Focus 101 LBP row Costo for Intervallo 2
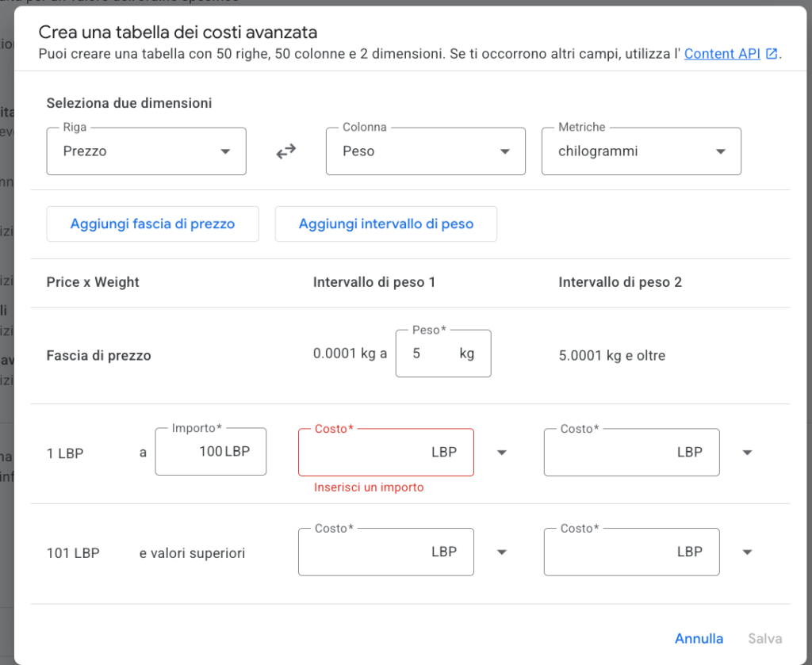Image resolution: width=812 pixels, height=665 pixels. coord(631,552)
